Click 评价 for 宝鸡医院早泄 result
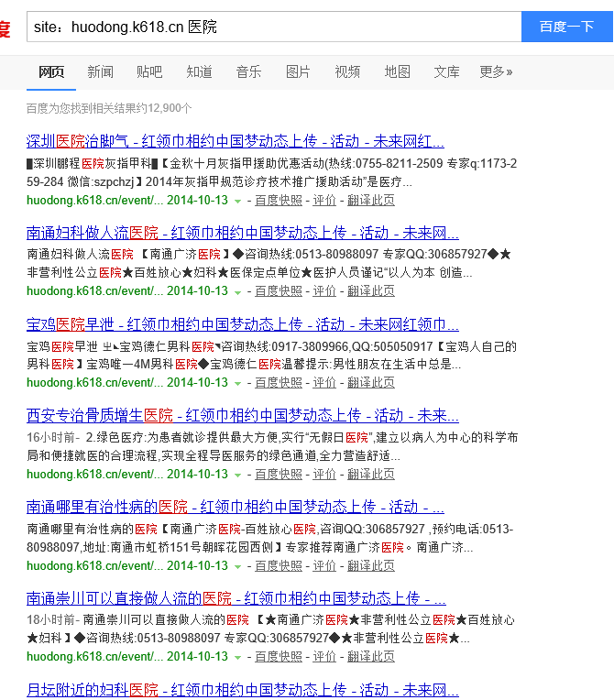 (x=324, y=383)
